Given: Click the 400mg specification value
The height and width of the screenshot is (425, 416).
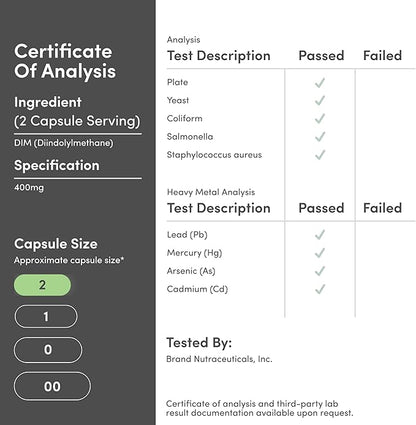Looking at the screenshot, I should [x=29, y=188].
